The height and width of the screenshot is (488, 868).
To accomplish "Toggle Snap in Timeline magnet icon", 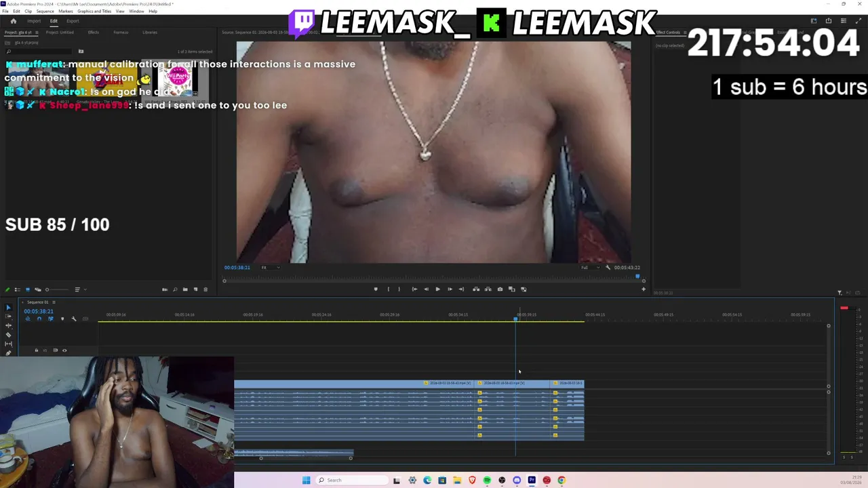I will (39, 319).
